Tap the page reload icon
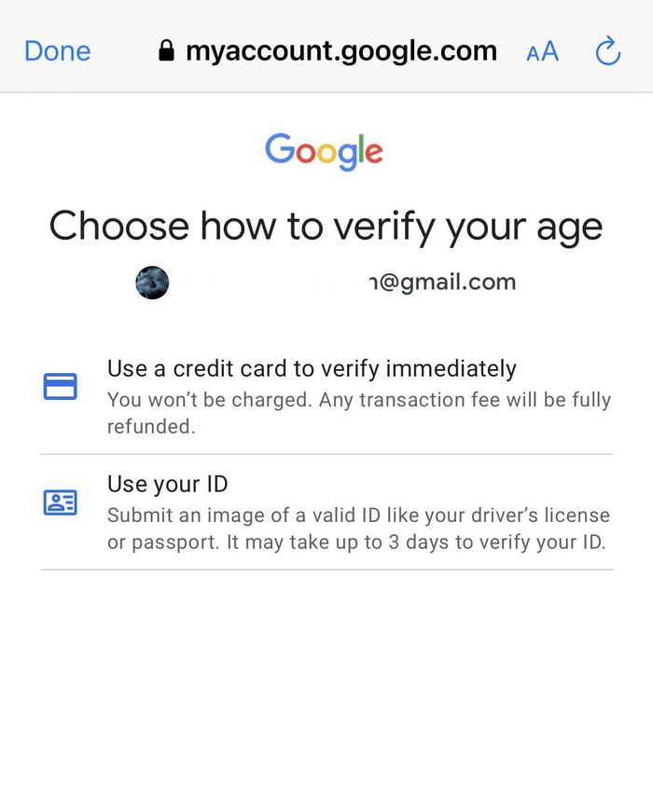 tap(607, 50)
